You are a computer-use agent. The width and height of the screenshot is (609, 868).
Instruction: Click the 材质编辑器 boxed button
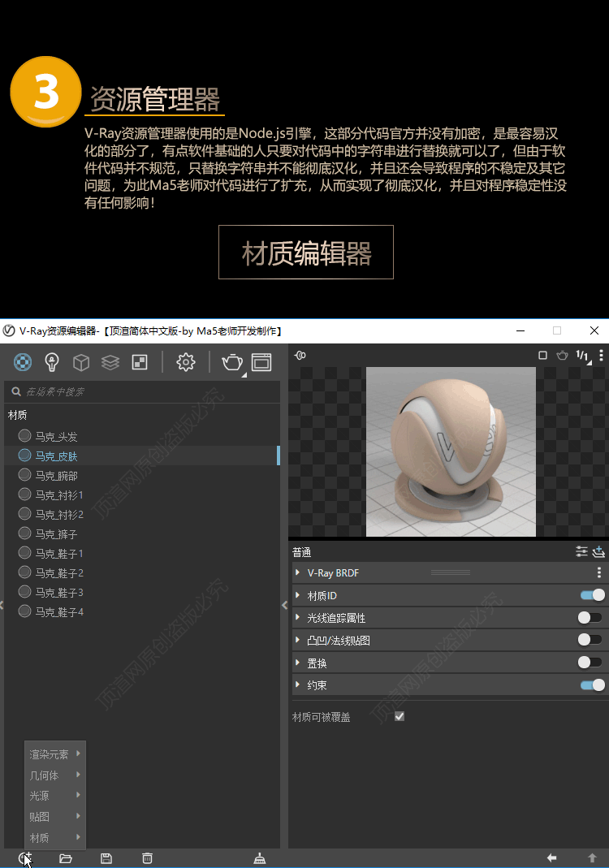coord(306,253)
